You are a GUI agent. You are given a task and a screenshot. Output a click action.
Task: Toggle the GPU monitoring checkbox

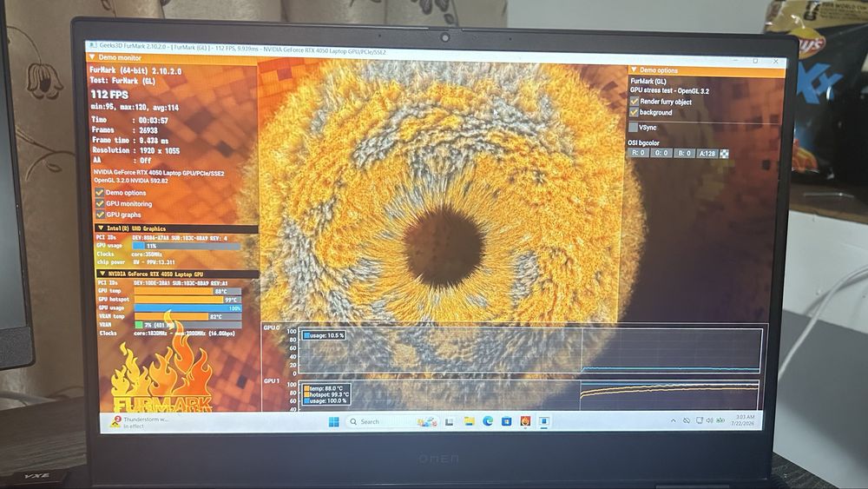[100, 203]
